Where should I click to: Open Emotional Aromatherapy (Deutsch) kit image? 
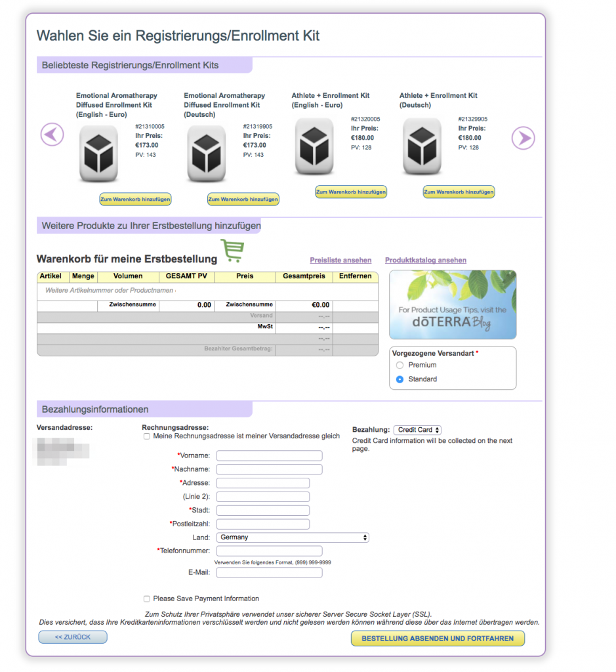207,154
